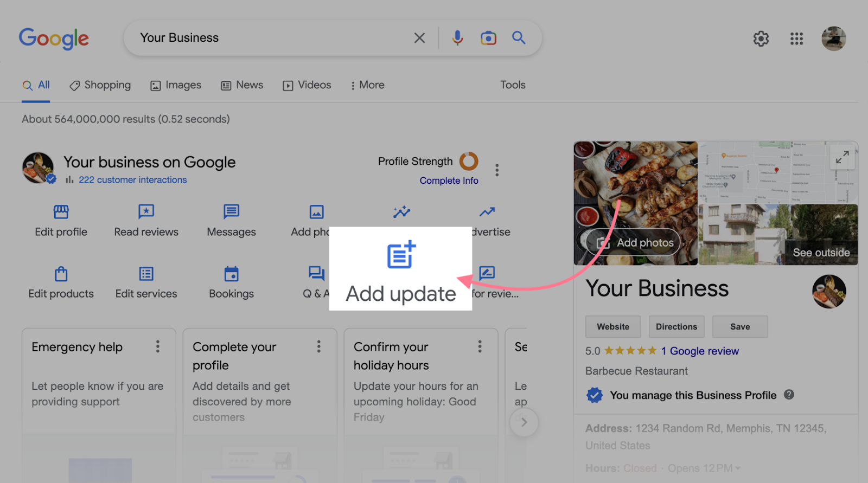Screen dimensions: 868x483
Task: Open the Google account avatar
Action: (833, 38)
